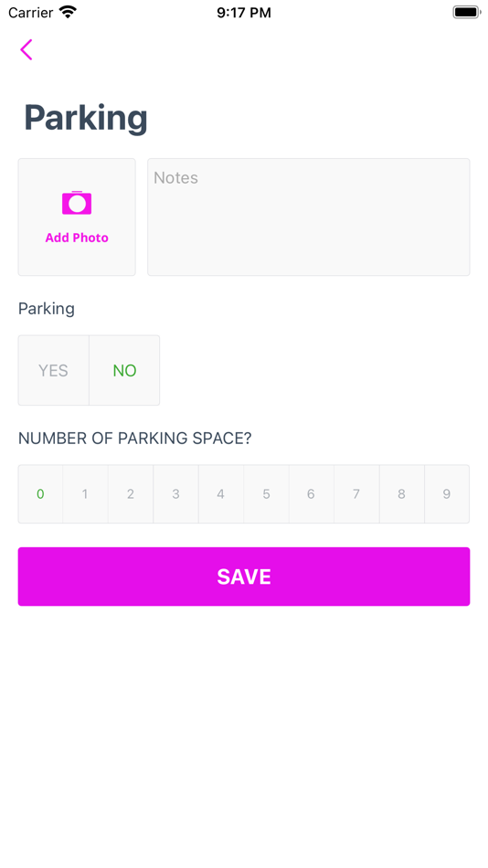Image resolution: width=488 pixels, height=868 pixels.
Task: Choose 5 parking spaces
Action: point(267,493)
